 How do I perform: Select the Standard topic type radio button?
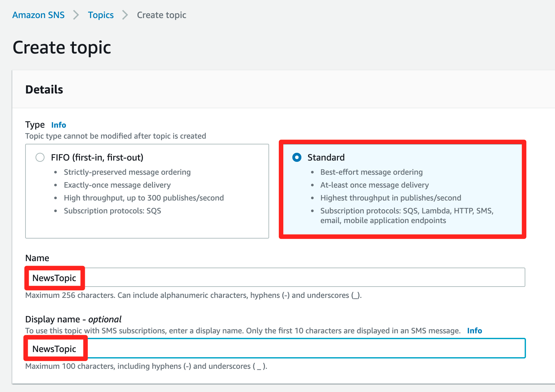pos(297,157)
